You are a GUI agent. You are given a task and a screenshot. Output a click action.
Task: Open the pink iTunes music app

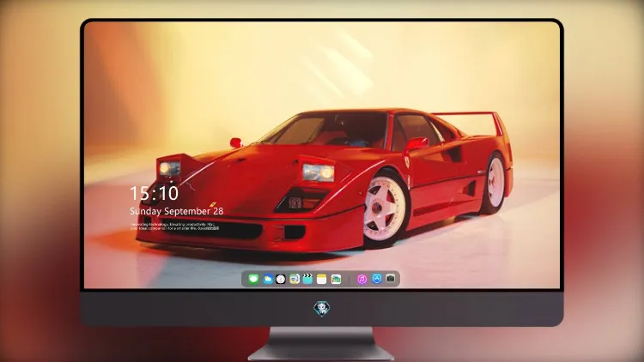coord(361,279)
